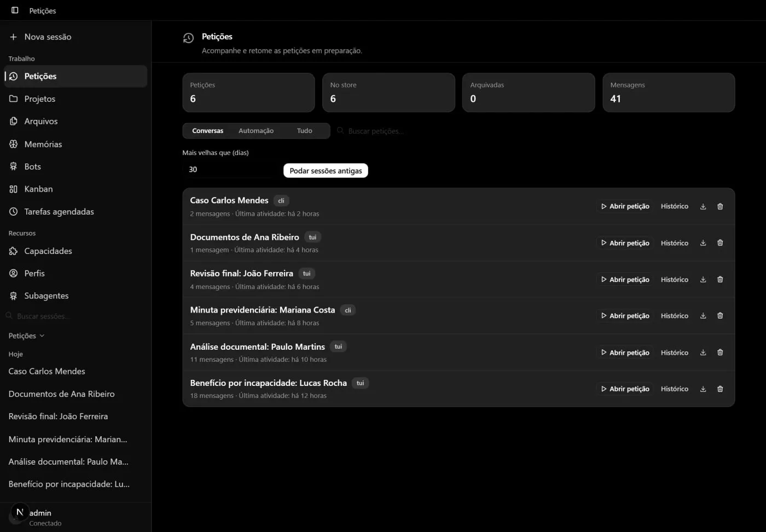The image size is (766, 532).
Task: Toggle the sidebar panel icon
Action: (x=15, y=10)
